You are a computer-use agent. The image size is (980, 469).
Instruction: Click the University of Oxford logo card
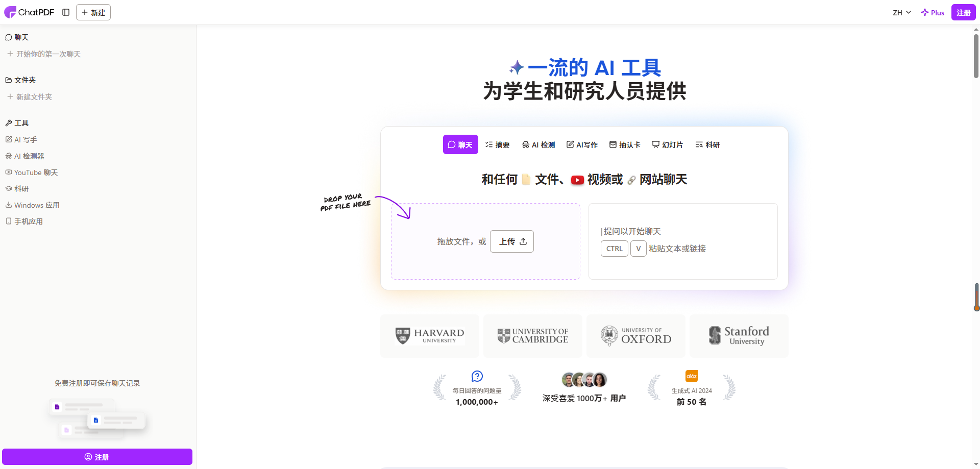(636, 336)
